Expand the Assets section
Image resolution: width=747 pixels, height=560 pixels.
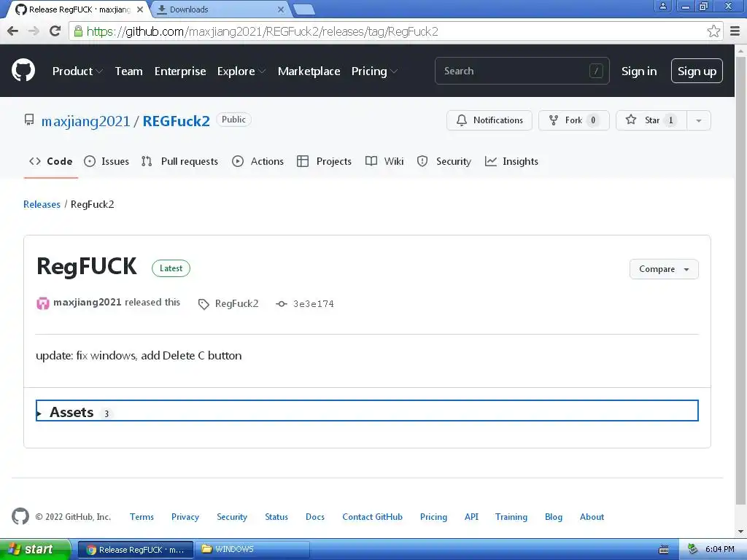point(367,411)
